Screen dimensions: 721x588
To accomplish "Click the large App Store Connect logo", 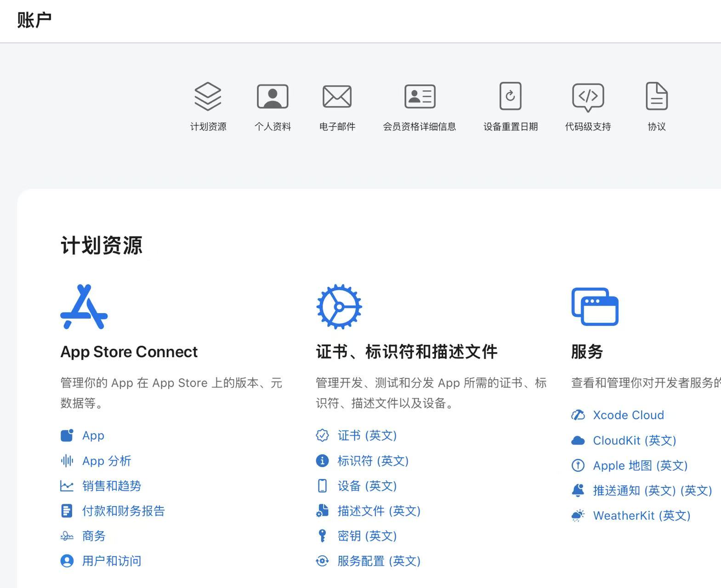I will click(84, 307).
